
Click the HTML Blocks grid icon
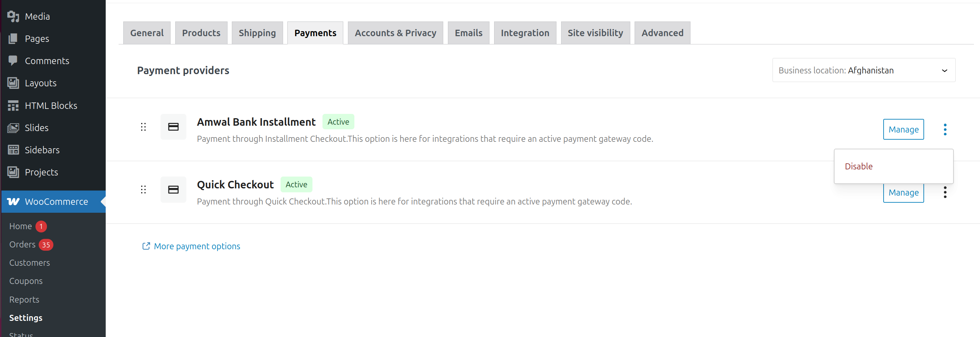tap(13, 105)
